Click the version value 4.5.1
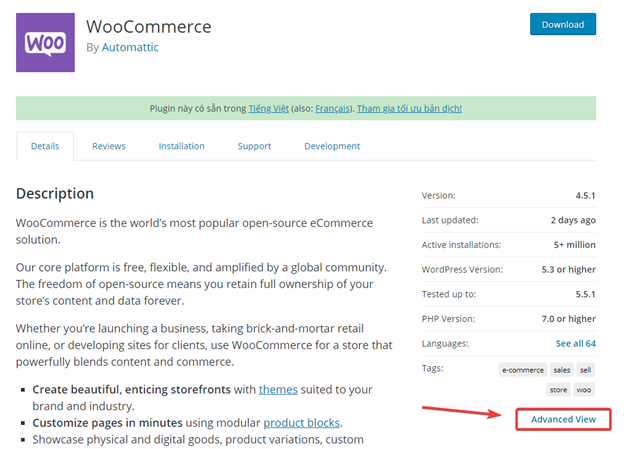Image resolution: width=624 pixels, height=449 pixels. (585, 195)
